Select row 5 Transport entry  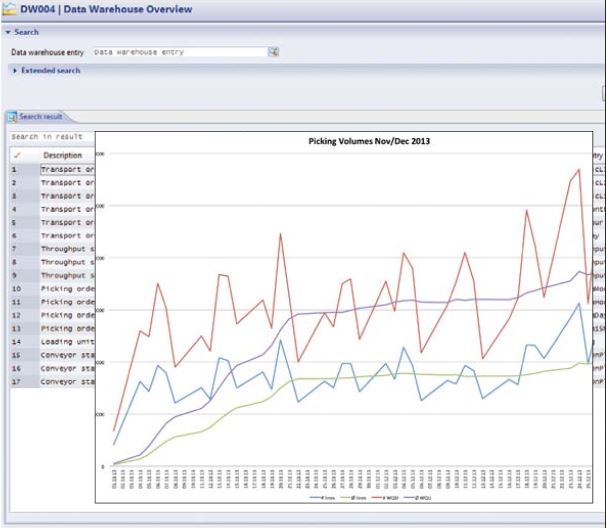tap(67, 223)
